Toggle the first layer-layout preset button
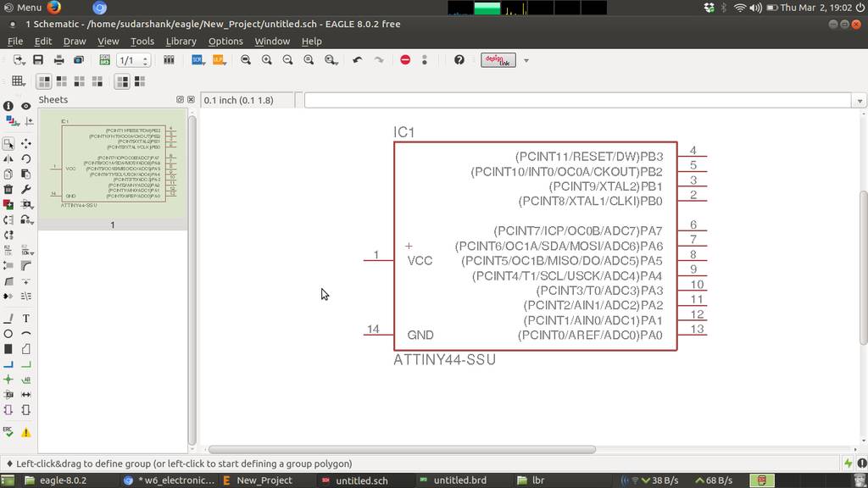The width and height of the screenshot is (868, 488). [44, 81]
